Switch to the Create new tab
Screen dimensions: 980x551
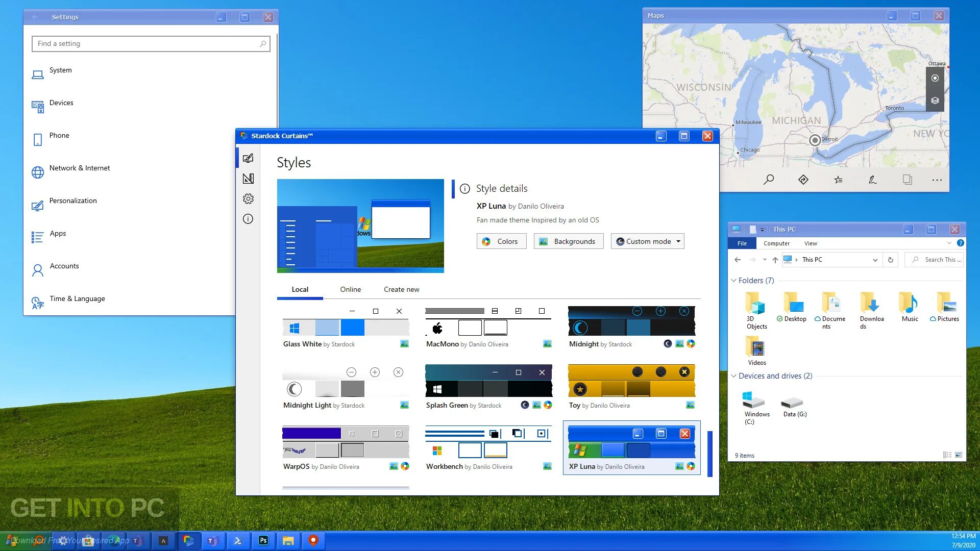point(401,289)
